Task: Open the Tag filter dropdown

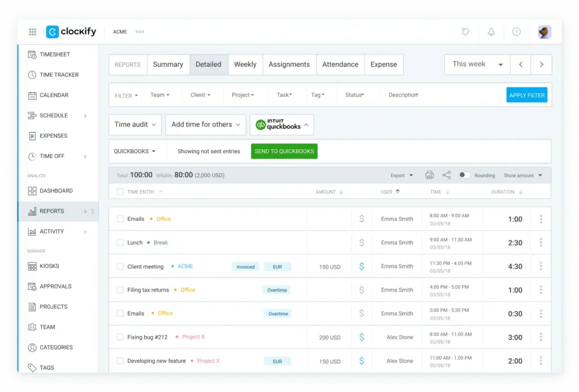Action: 318,95
